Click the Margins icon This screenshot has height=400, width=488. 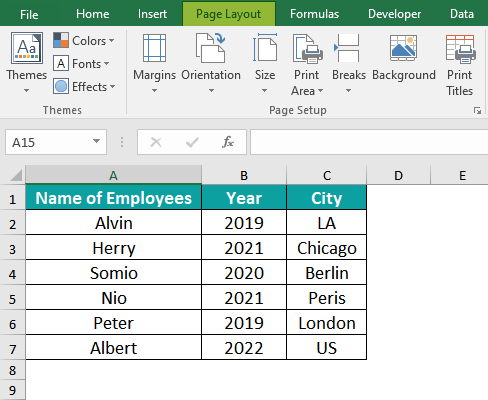pos(154,48)
